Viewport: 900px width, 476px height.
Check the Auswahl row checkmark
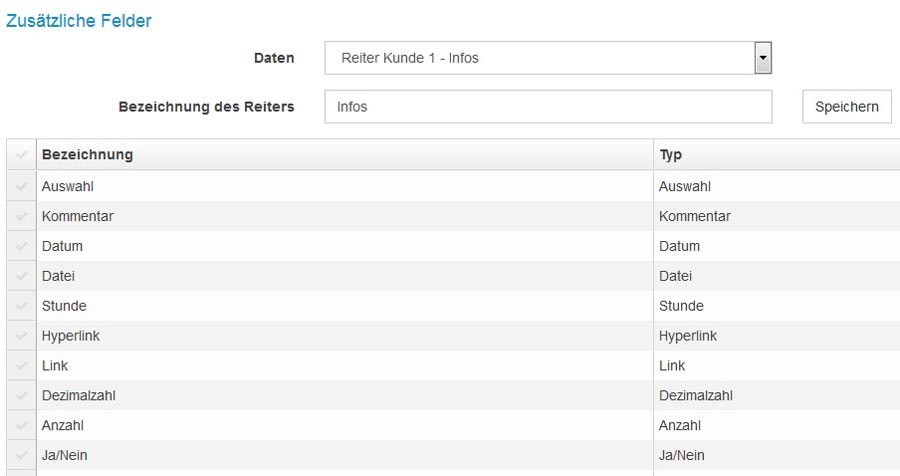tap(21, 186)
